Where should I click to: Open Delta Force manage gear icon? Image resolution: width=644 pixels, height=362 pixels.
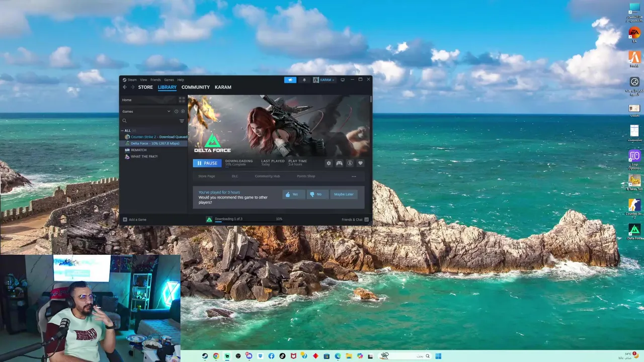(329, 163)
